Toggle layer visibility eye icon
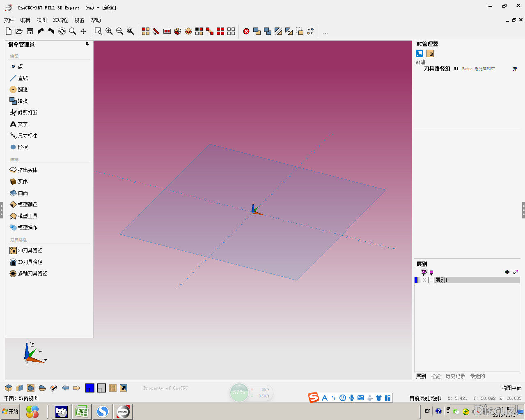Screen dimensions: 525x420 (424, 272)
